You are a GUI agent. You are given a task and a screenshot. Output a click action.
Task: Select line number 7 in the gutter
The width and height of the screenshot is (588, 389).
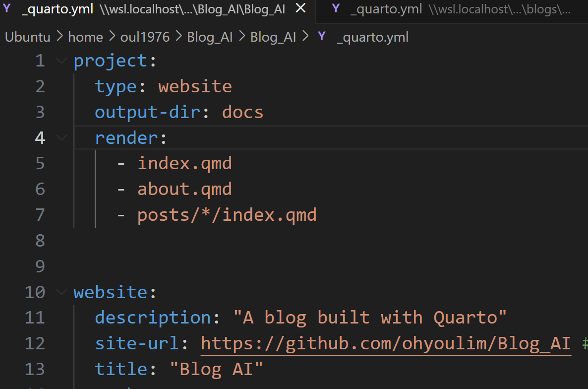[40, 215]
